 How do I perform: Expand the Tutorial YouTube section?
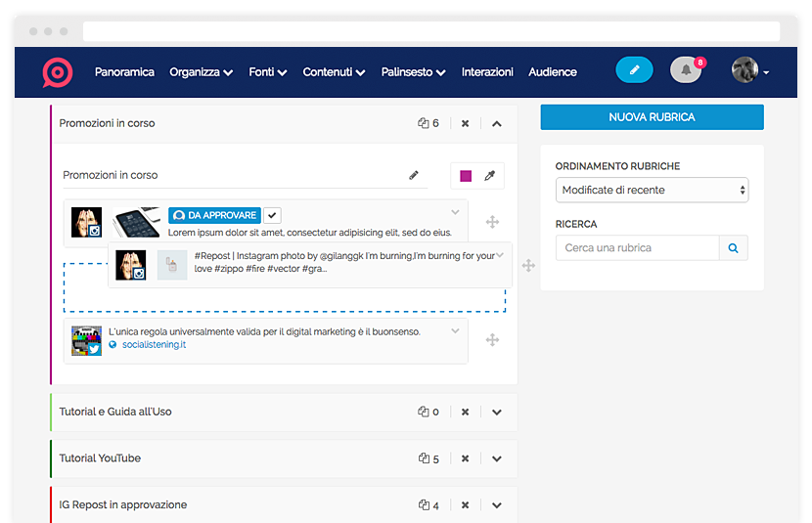point(497,458)
